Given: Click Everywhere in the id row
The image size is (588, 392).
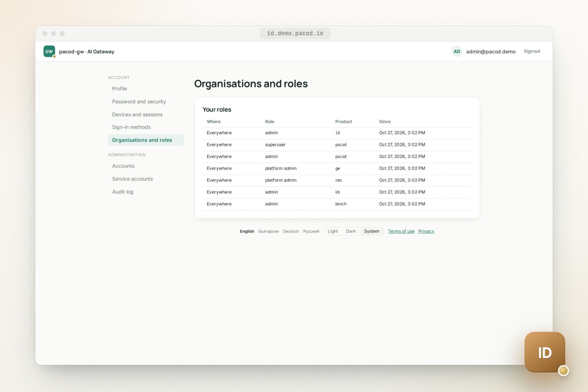Looking at the screenshot, I should (x=219, y=133).
